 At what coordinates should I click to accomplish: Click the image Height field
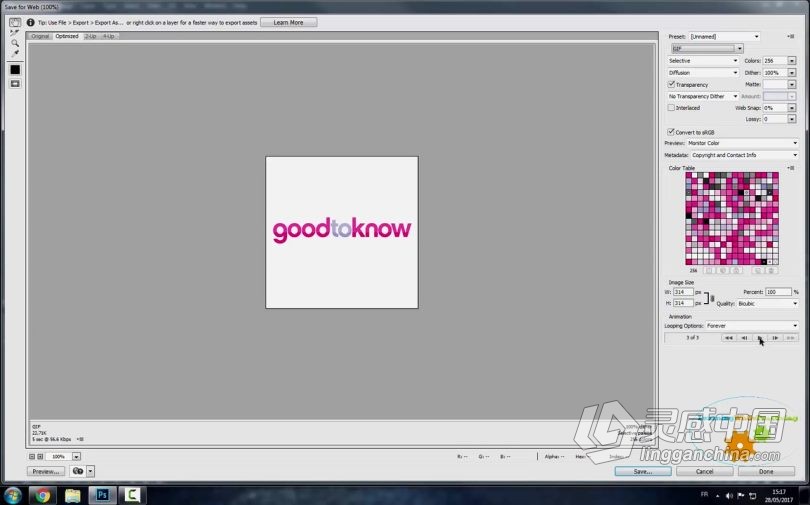682,304
